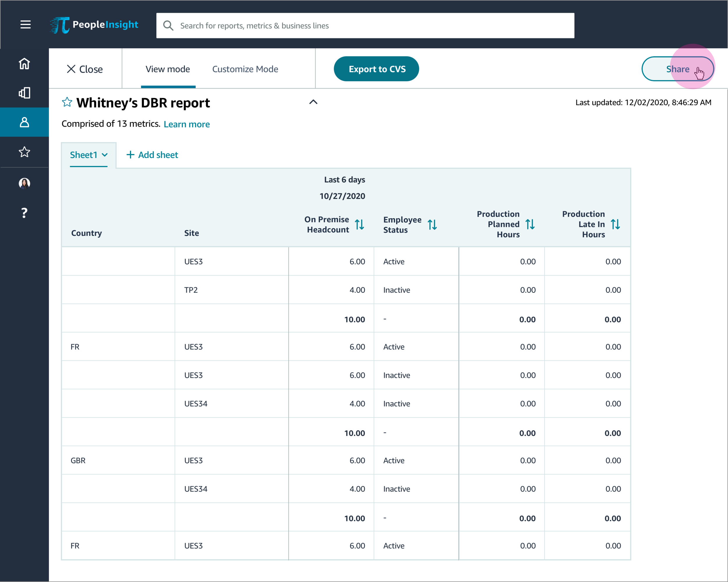This screenshot has width=728, height=582.
Task: Click Export to CVS button
Action: 376,69
